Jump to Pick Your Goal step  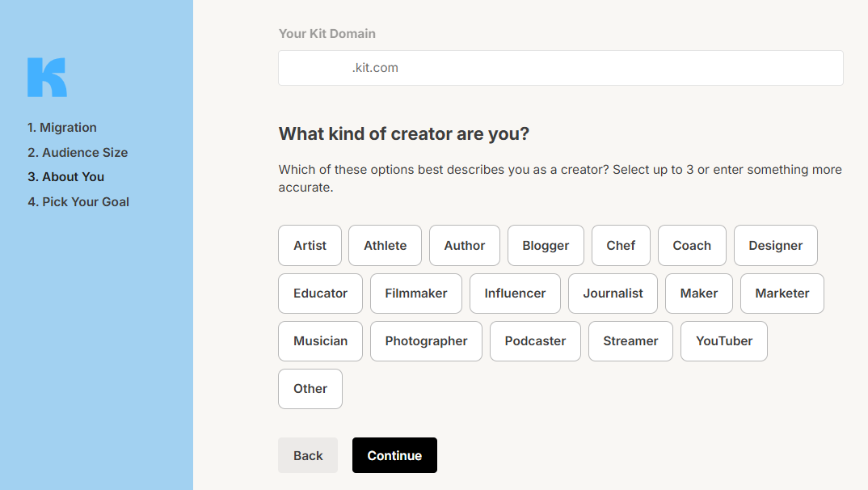pos(78,202)
